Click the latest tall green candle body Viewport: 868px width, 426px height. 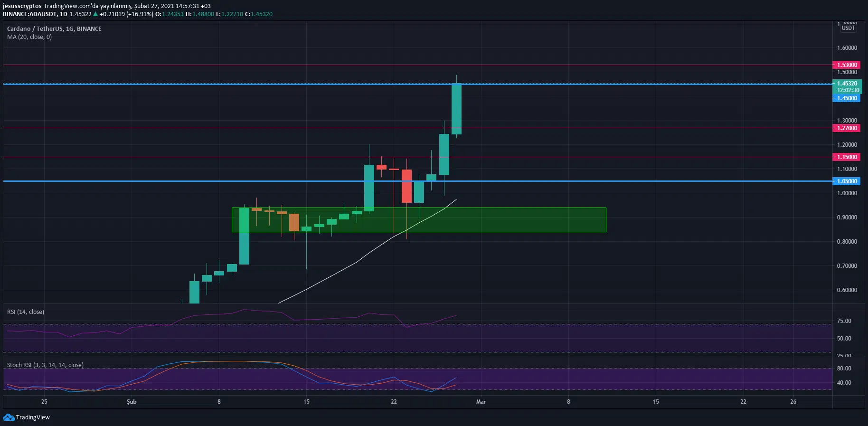click(x=456, y=108)
